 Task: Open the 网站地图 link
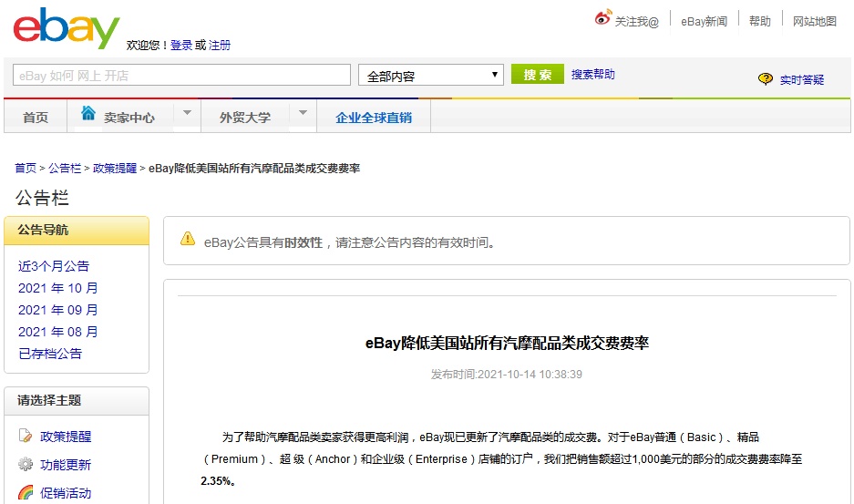click(x=814, y=21)
